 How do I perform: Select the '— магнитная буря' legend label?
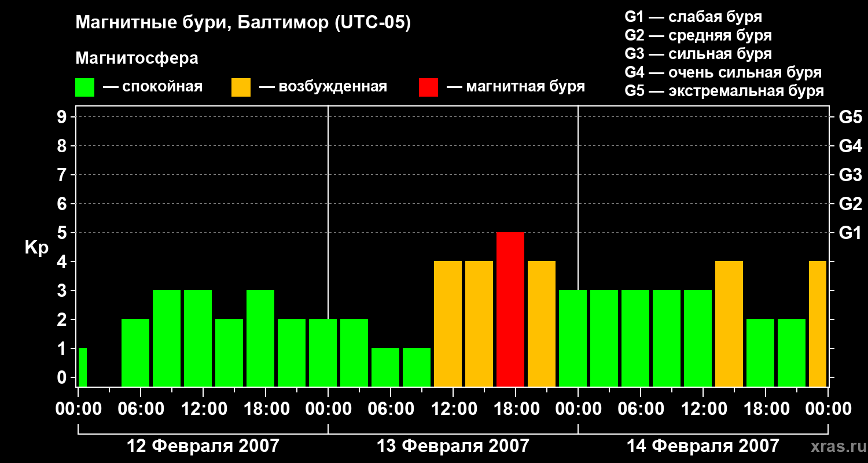coord(516,87)
